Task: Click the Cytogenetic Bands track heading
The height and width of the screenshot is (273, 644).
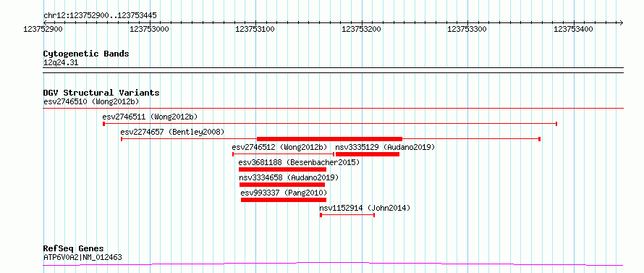Action: tap(86, 54)
